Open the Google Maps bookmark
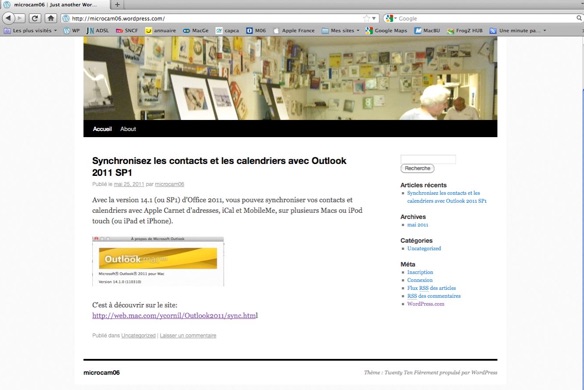The height and width of the screenshot is (390, 584). (386, 31)
